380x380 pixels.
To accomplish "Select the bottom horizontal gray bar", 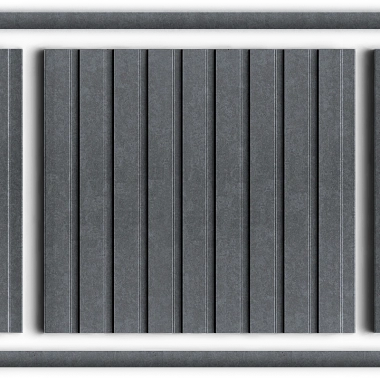I will [190, 359].
